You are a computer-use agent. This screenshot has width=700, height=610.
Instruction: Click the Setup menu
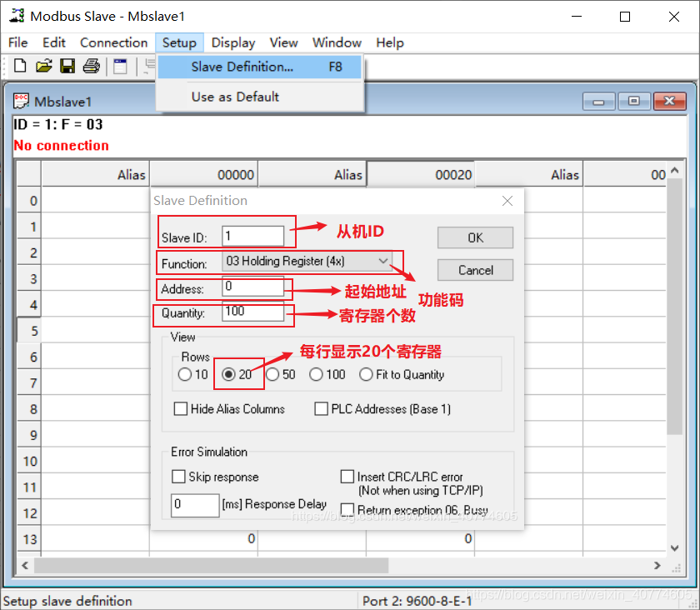click(179, 42)
